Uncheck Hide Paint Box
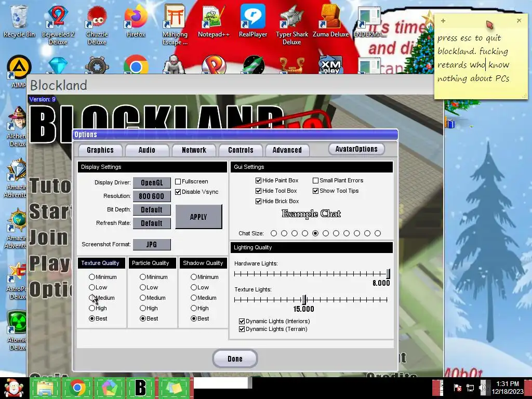 pos(259,180)
